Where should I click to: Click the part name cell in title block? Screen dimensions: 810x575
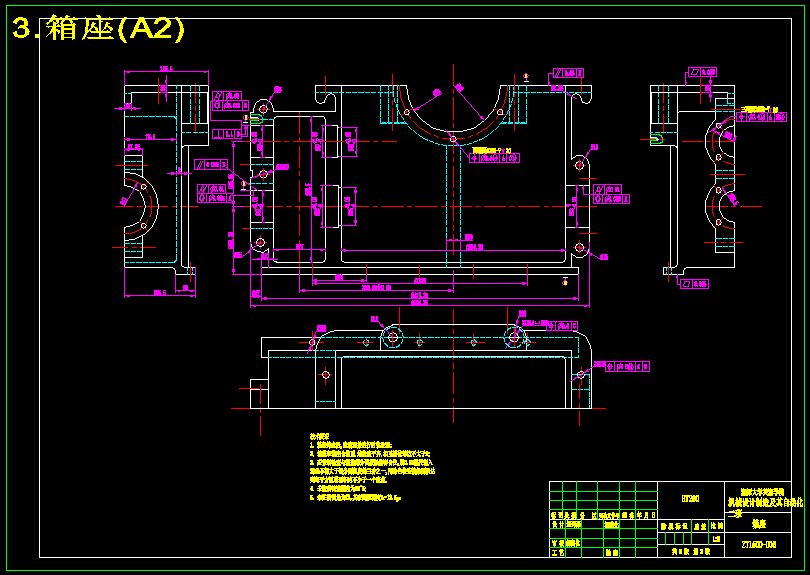(758, 524)
